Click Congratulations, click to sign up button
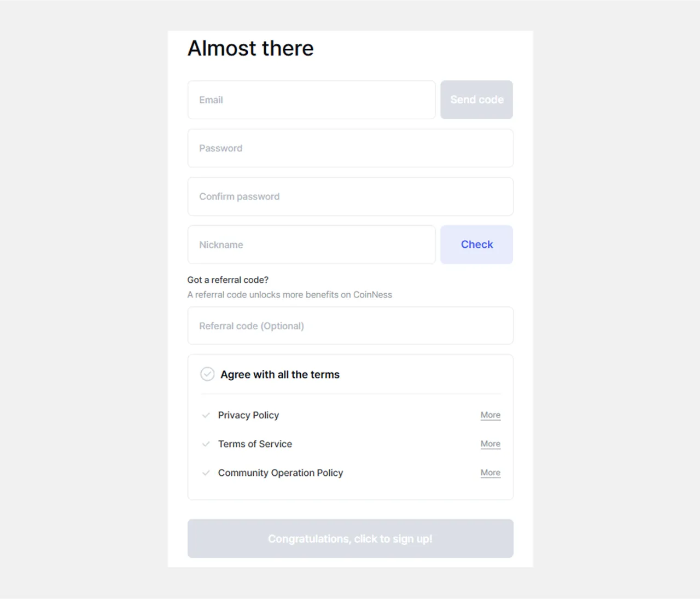Viewport: 700px width, 599px height. coord(351,539)
